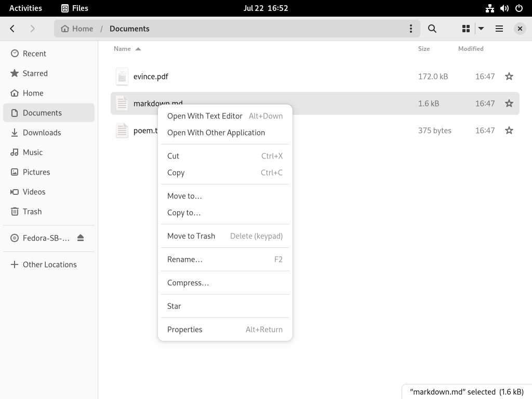
Task: Choose Open With Text Editor
Action: [225, 116]
